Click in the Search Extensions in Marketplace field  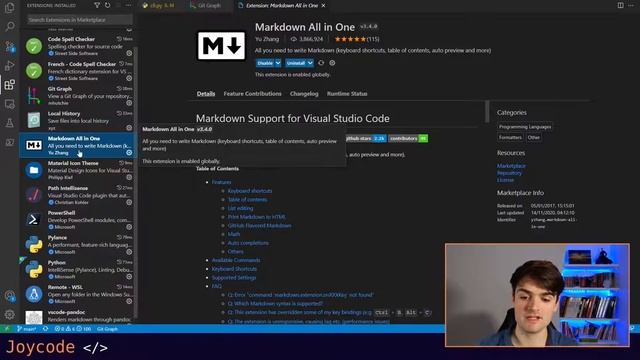[80, 20]
